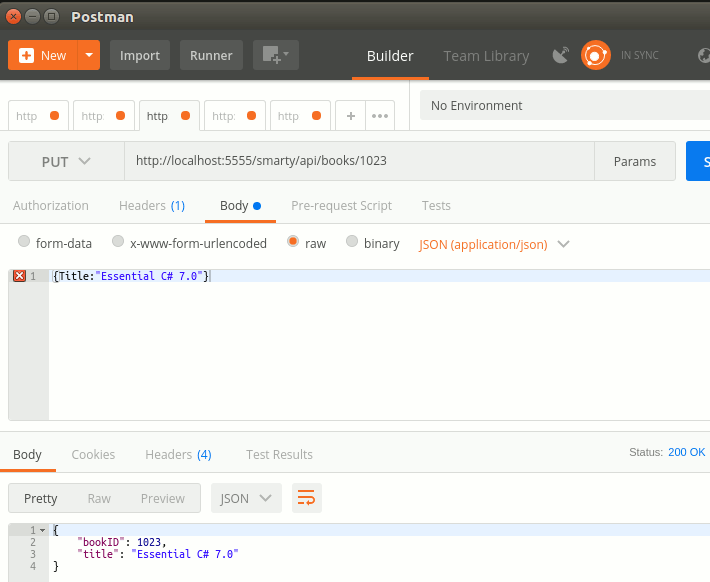Click the Params button
Image resolution: width=710 pixels, height=582 pixels.
pyautogui.click(x=635, y=161)
